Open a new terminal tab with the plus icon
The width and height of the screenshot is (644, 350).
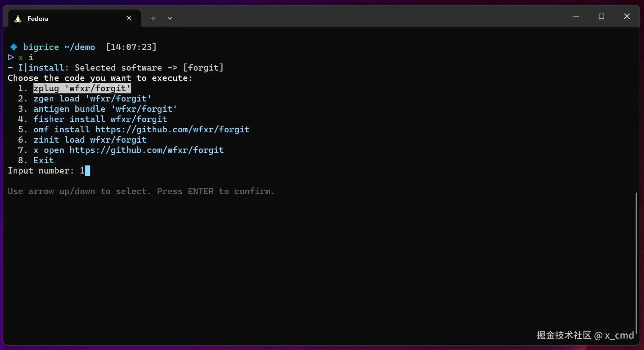point(153,18)
